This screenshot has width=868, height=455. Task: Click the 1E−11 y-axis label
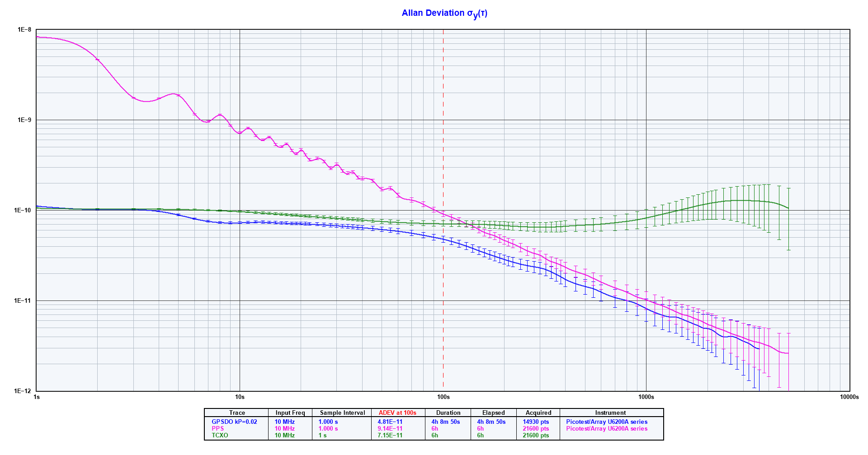click(x=23, y=301)
